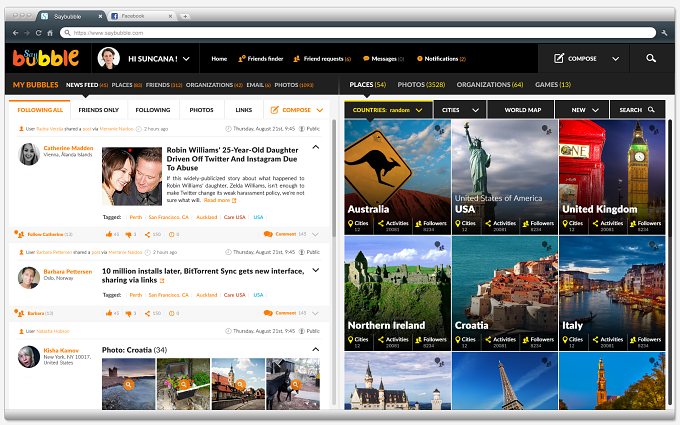Screen dimensions: 680x425
Task: Click thumbs up on the BitTorrent Sync post
Action: click(109, 313)
